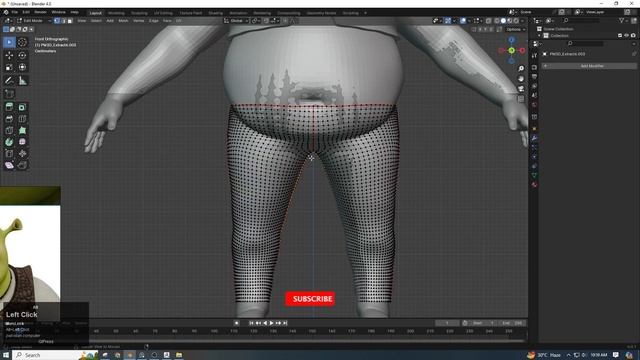The image size is (640, 360).
Task: Select the Scale tool
Action: click(9, 67)
